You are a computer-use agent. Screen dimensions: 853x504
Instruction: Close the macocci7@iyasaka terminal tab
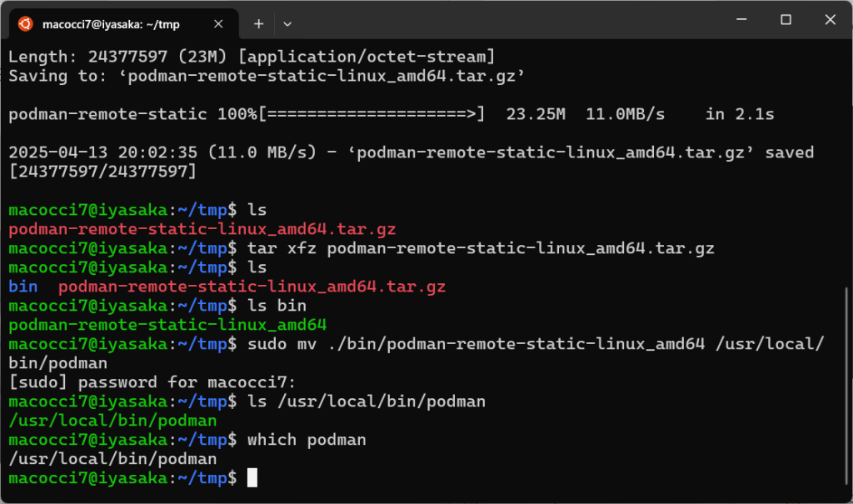point(220,24)
